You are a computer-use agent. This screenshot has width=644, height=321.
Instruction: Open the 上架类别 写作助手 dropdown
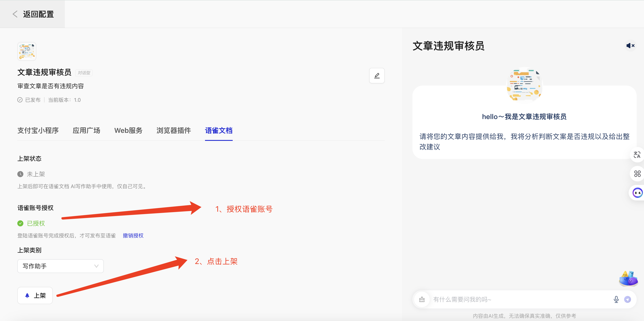coord(60,266)
